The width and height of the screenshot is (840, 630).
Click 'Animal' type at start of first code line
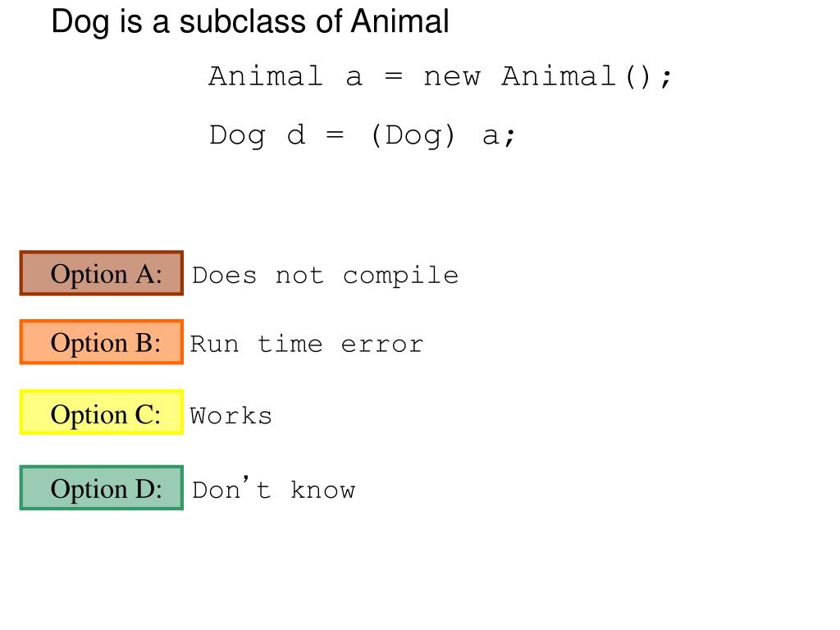266,76
